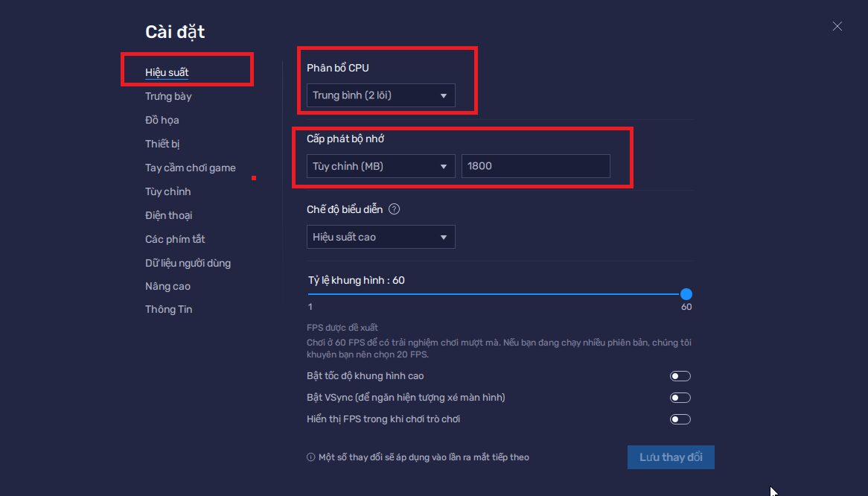Click the info icon next to restart notice
Viewport: 868px width, 496px height.
click(x=311, y=457)
